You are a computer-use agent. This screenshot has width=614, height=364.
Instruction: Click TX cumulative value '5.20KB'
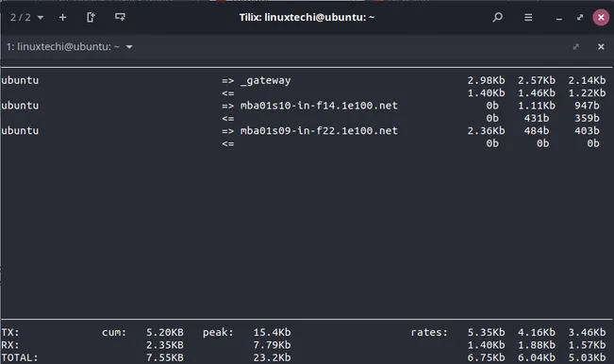click(x=165, y=332)
